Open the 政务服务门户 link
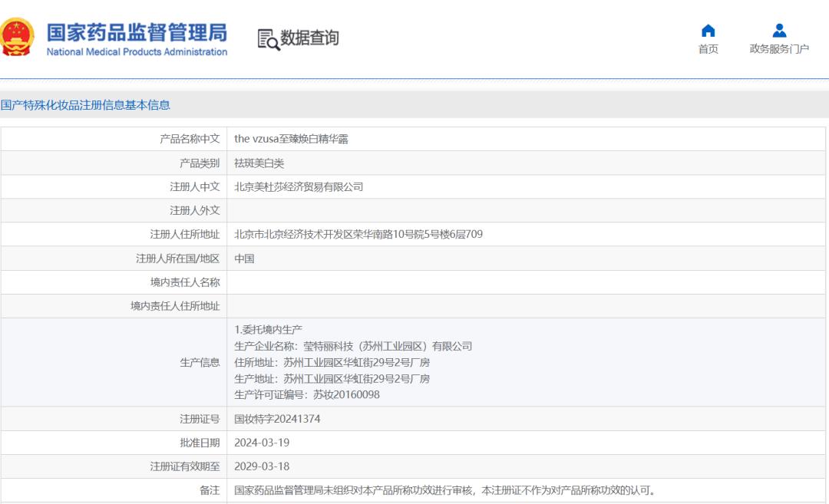 tap(779, 49)
